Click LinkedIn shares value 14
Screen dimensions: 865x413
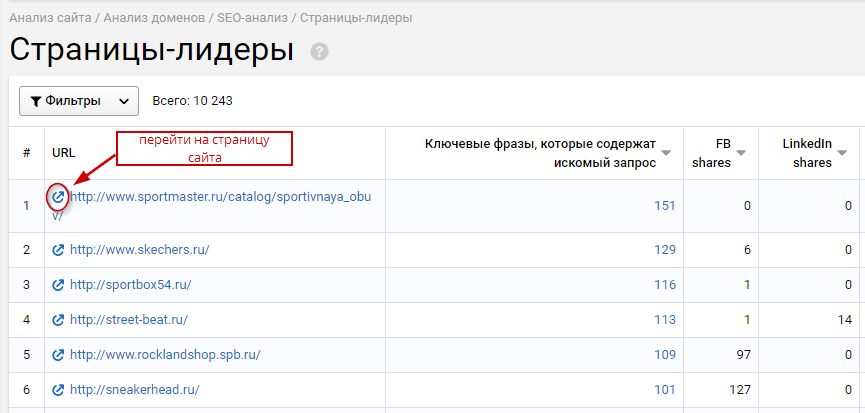click(844, 320)
